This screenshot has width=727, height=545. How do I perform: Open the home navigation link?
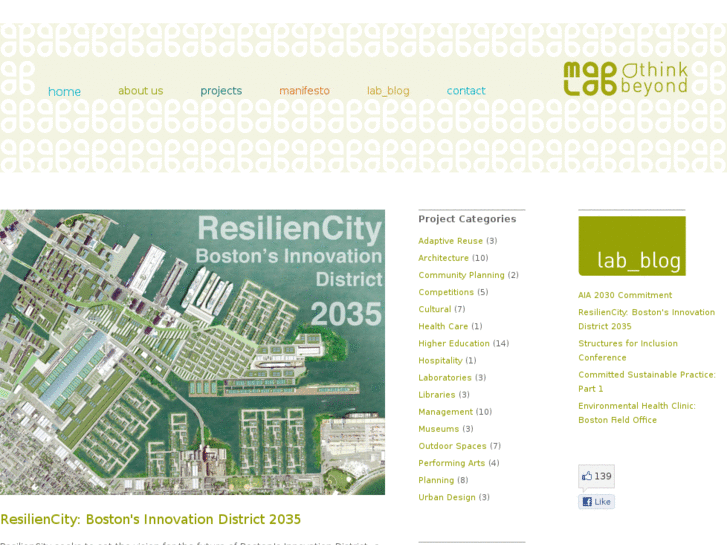click(x=64, y=91)
